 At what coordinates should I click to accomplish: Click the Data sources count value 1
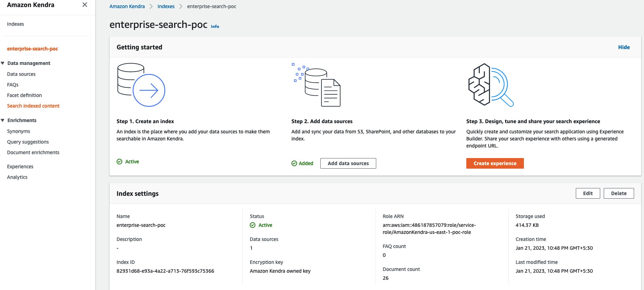(x=251, y=248)
